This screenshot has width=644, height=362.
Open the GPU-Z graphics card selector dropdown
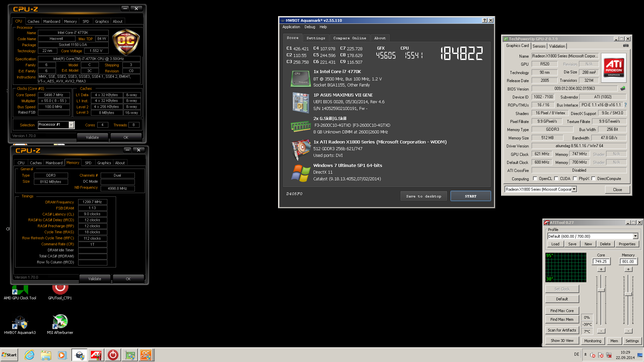click(574, 189)
